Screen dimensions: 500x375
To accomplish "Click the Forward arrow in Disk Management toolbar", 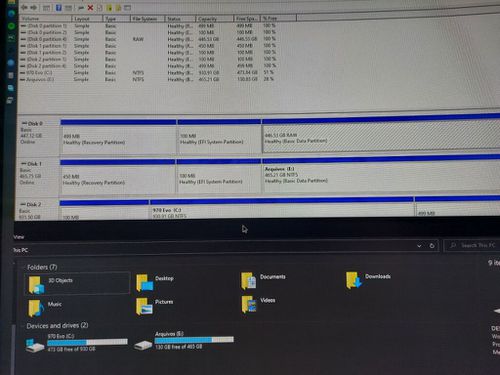I will coord(34,7).
